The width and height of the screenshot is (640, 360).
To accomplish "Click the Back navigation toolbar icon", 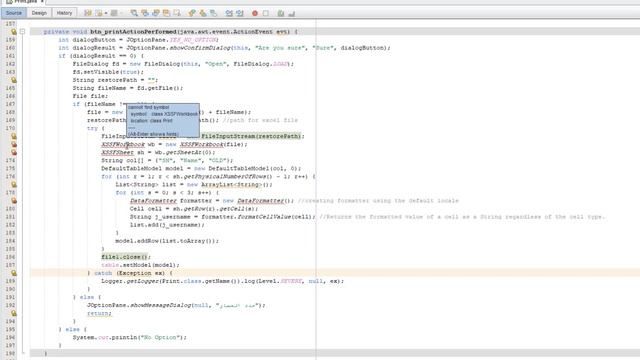I will [x=98, y=13].
